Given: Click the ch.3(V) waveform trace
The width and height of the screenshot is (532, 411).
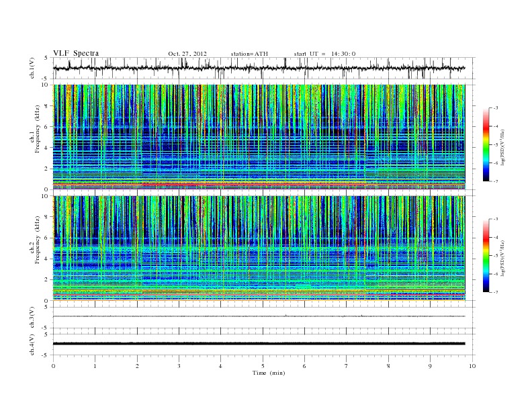Looking at the screenshot, I should tap(259, 316).
